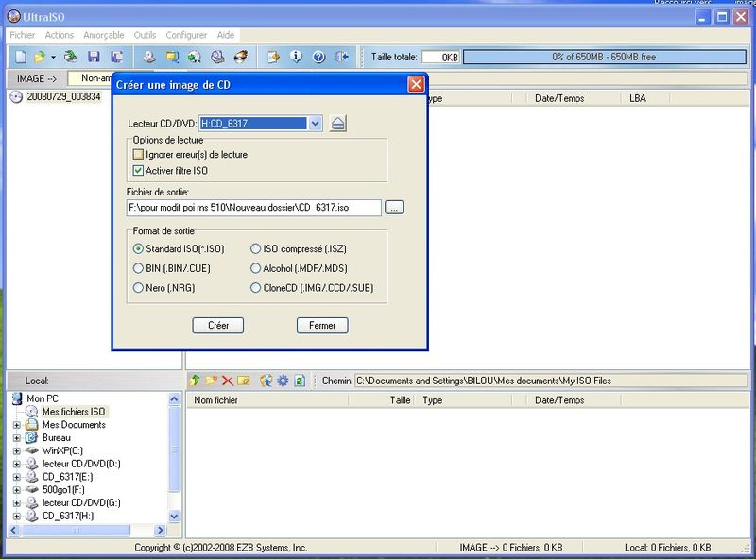Expand the CD_6317(E:) tree node
Image resolution: width=756 pixels, height=559 pixels.
tap(17, 477)
